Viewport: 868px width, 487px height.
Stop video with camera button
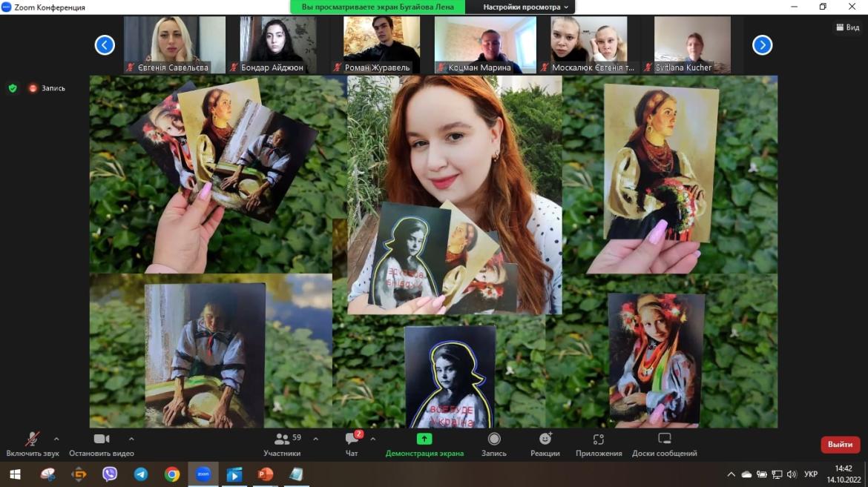[x=102, y=439]
